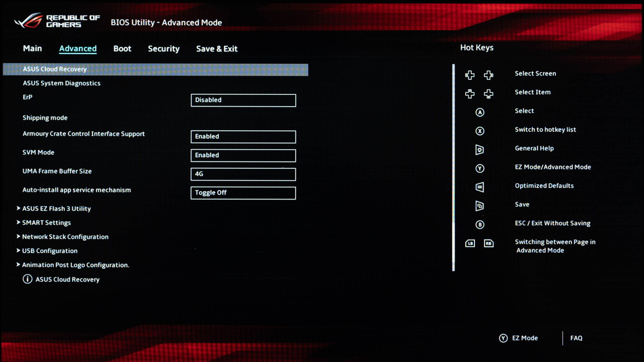The width and height of the screenshot is (644, 362).
Task: Click the Select Screen hotkey text
Action: click(535, 73)
